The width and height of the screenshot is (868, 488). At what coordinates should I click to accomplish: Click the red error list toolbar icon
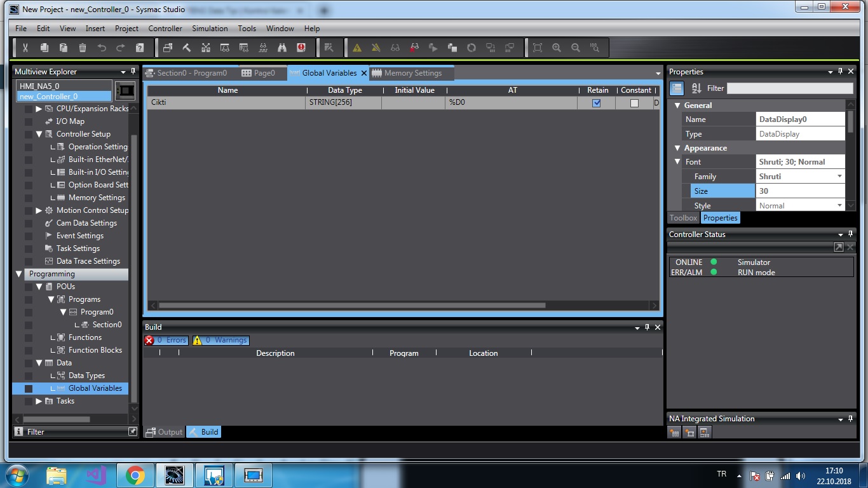pyautogui.click(x=301, y=48)
